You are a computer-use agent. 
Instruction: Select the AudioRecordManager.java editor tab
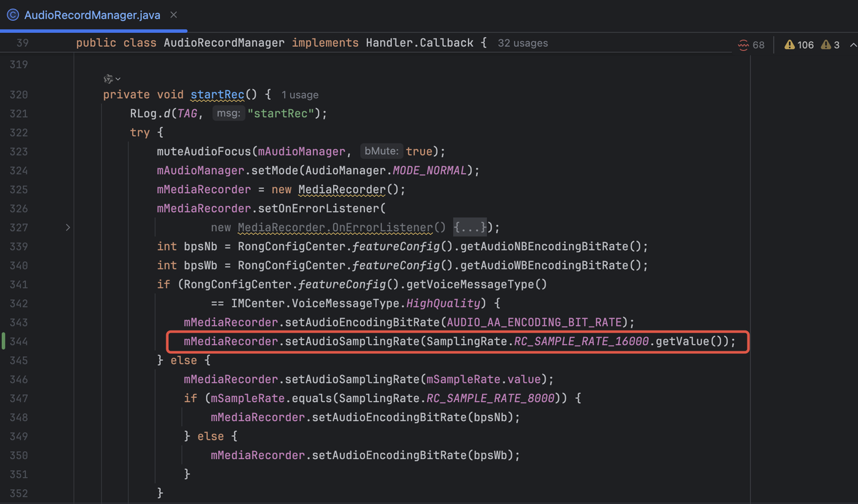point(92,15)
